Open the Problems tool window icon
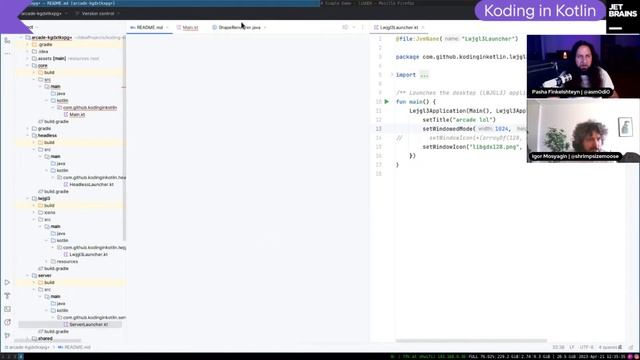This screenshot has height=360, width=640. (x=7, y=322)
